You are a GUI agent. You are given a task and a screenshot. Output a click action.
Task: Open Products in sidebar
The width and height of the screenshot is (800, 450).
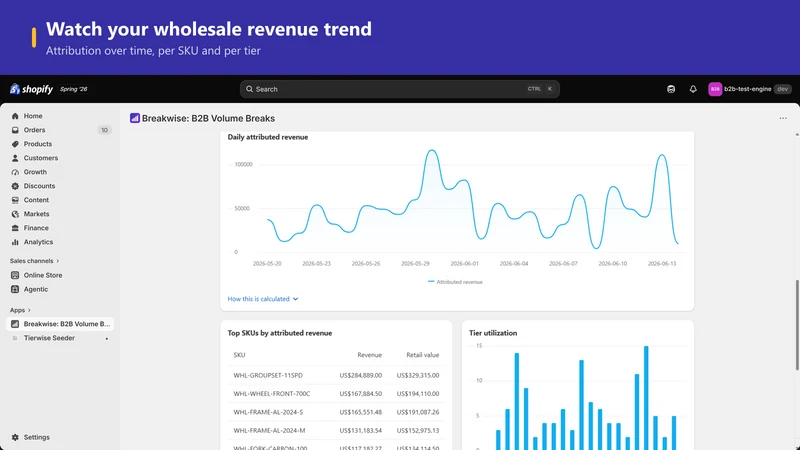pos(38,144)
